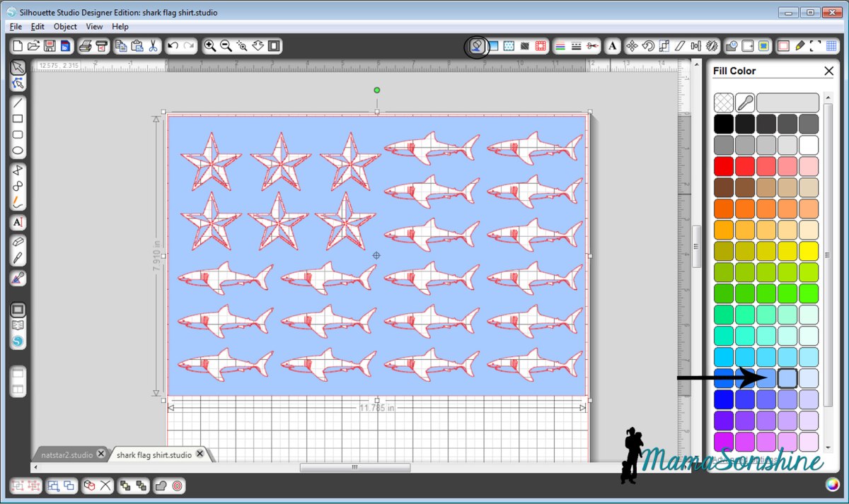This screenshot has height=504, width=849.
Task: Click the Zoom In magnifier icon
Action: click(210, 47)
